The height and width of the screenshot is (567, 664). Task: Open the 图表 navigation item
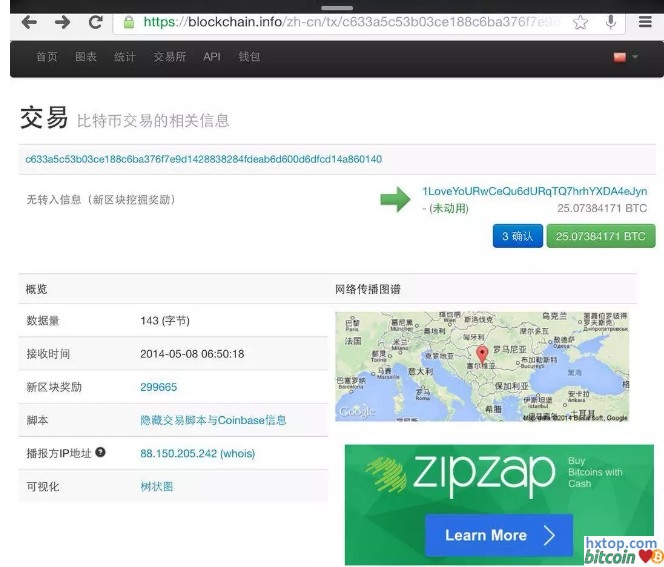(86, 57)
